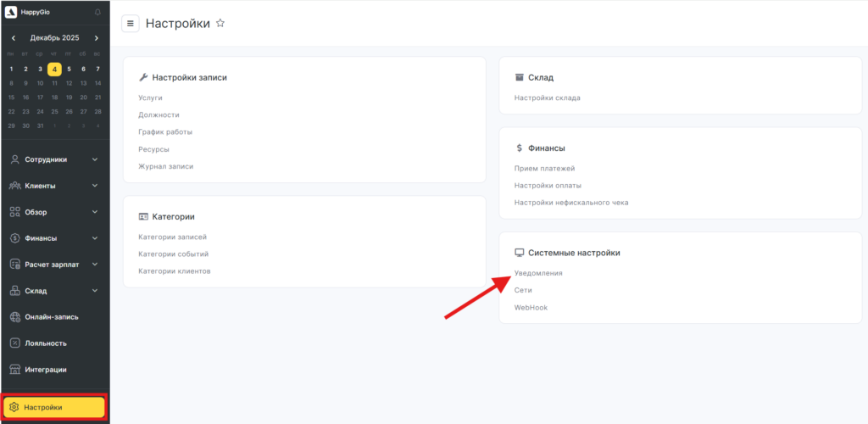Expand the Финансы sidebar menu
The image size is (868, 424).
[54, 237]
